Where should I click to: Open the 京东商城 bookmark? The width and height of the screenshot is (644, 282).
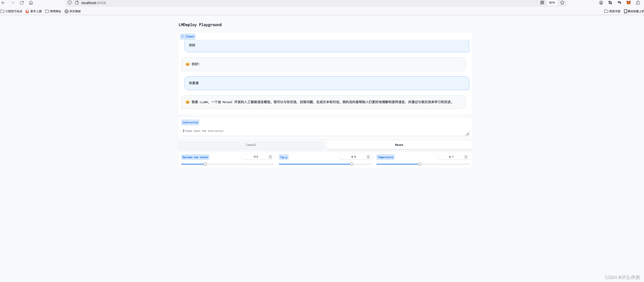(73, 11)
